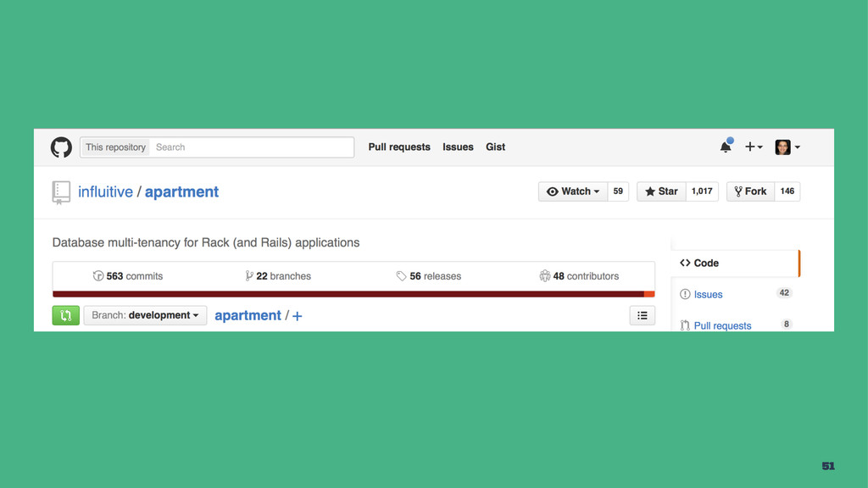868x488 pixels.
Task: Open the Issues sidebar link
Action: coord(708,294)
